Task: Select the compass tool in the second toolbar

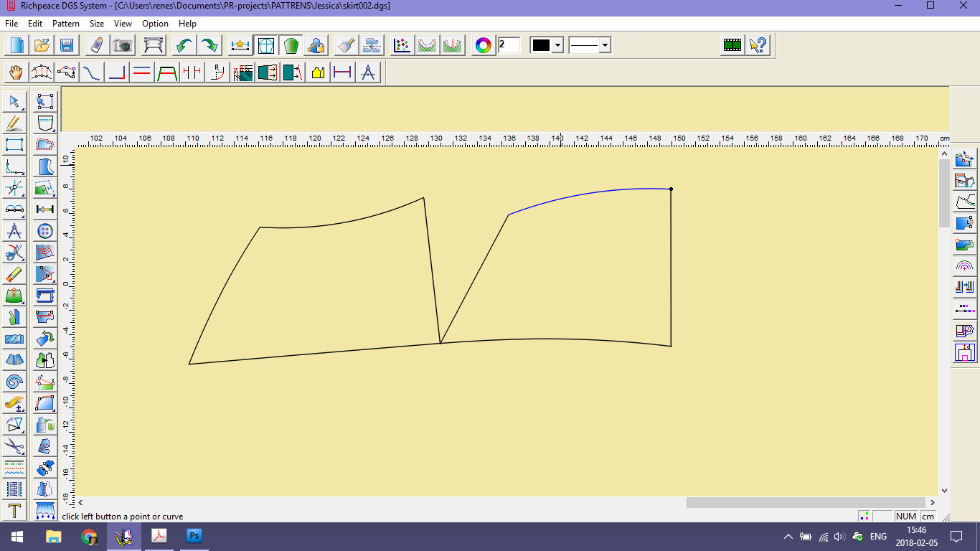Action: pos(368,72)
